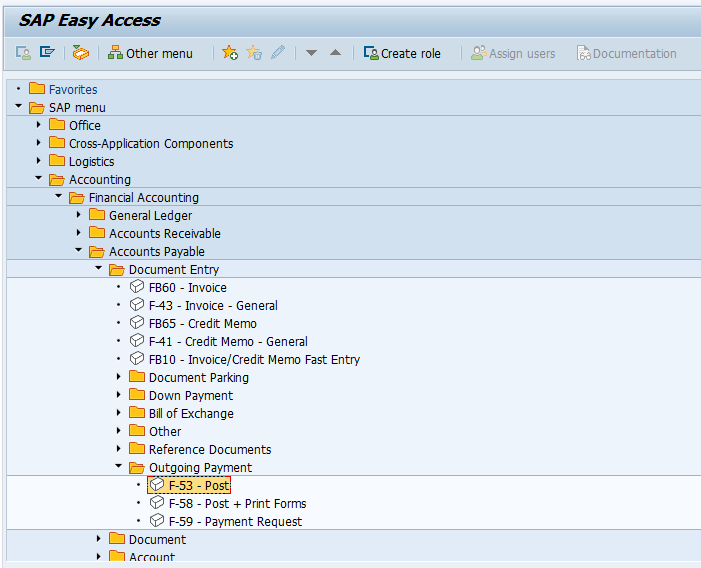Collapse the Accounts Payable arrow
Screen dimensions: 701x568
(79, 250)
